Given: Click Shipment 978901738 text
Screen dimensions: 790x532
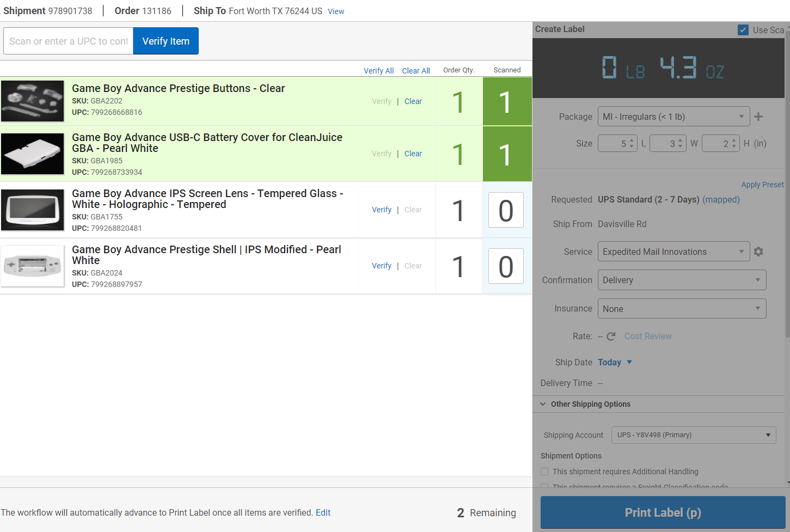Looking at the screenshot, I should 48,11.
